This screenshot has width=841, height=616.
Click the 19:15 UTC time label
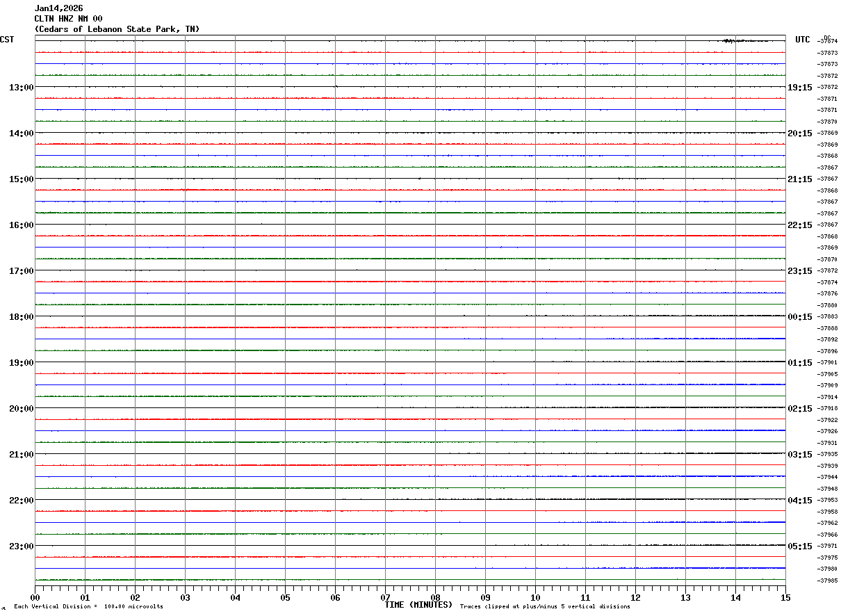pyautogui.click(x=799, y=88)
